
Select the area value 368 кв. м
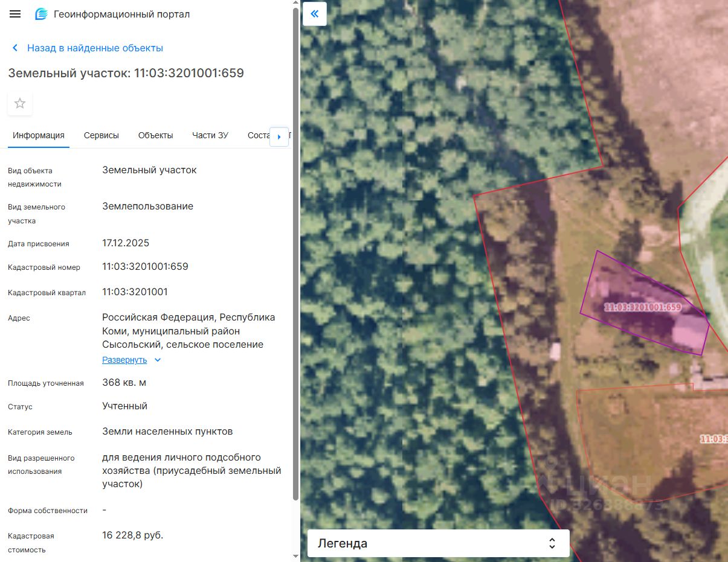click(124, 383)
